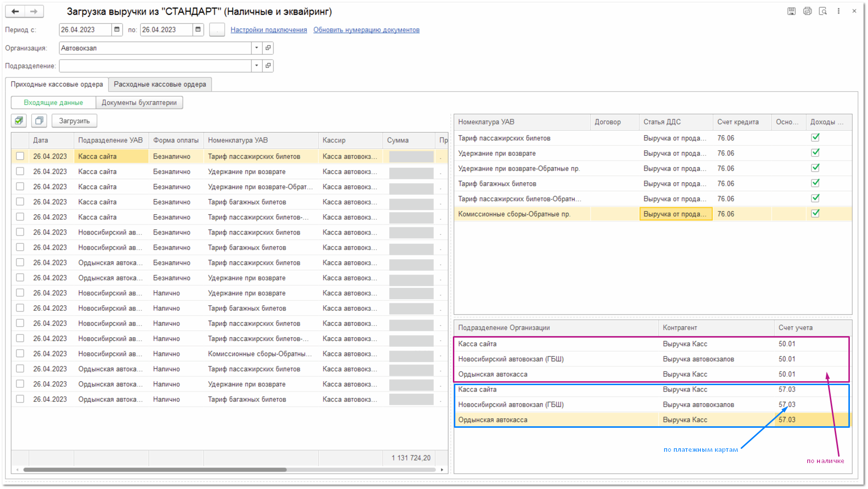Click the printer icon in header
Image resolution: width=868 pixels, height=489 pixels.
point(807,11)
